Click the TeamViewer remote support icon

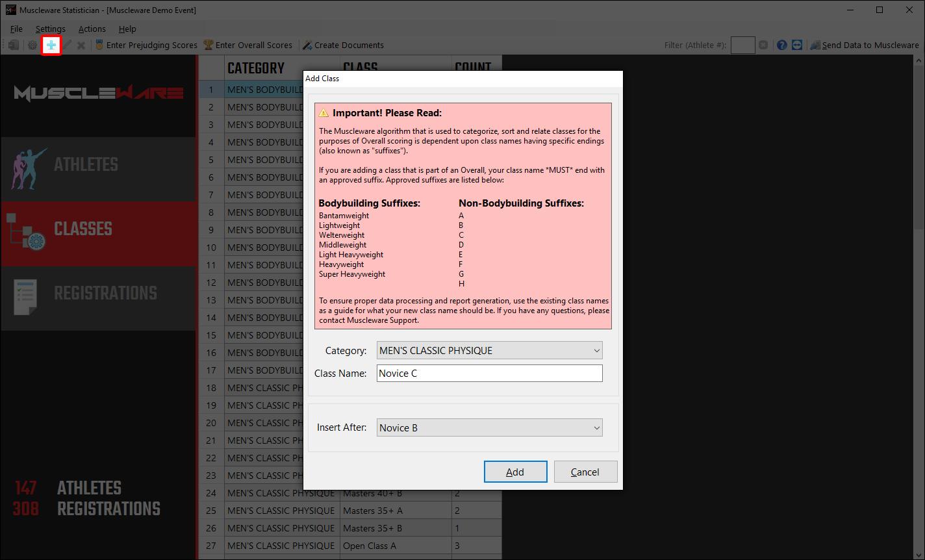797,45
